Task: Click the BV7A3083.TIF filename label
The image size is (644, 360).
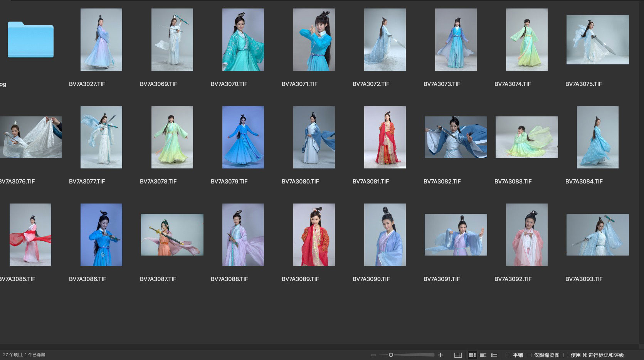Action: (x=513, y=182)
